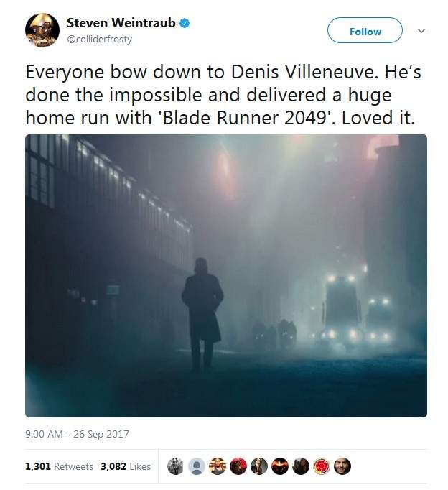Click the fourth liker avatar with red background
The width and height of the screenshot is (448, 490).
pyautogui.click(x=238, y=466)
